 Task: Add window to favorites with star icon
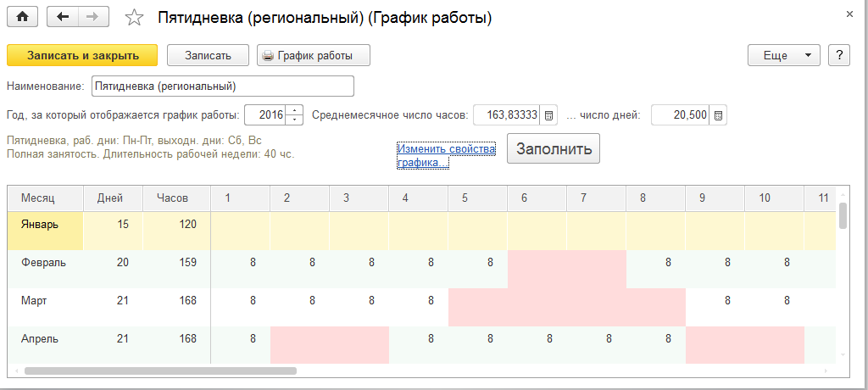coord(134,18)
